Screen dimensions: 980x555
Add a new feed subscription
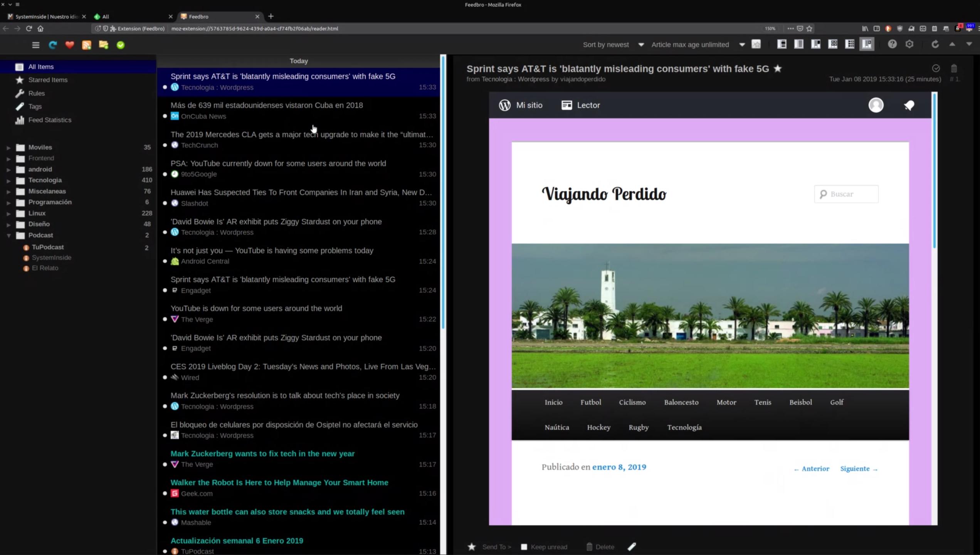[86, 45]
